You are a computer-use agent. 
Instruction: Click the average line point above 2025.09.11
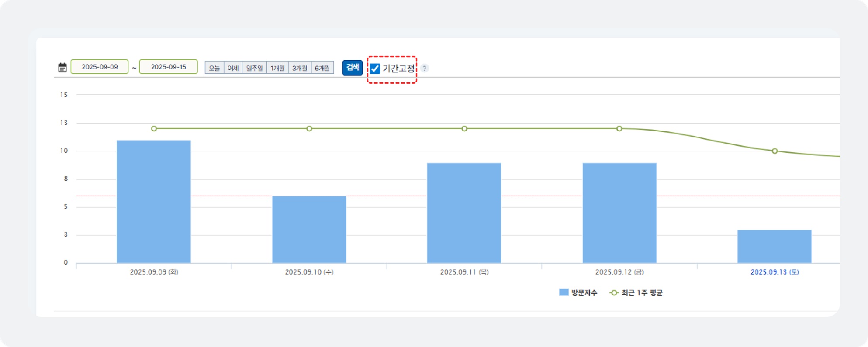pyautogui.click(x=464, y=129)
